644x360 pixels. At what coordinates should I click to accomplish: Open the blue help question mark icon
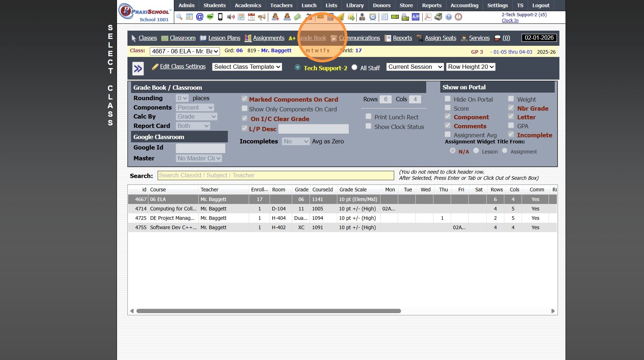(x=449, y=17)
